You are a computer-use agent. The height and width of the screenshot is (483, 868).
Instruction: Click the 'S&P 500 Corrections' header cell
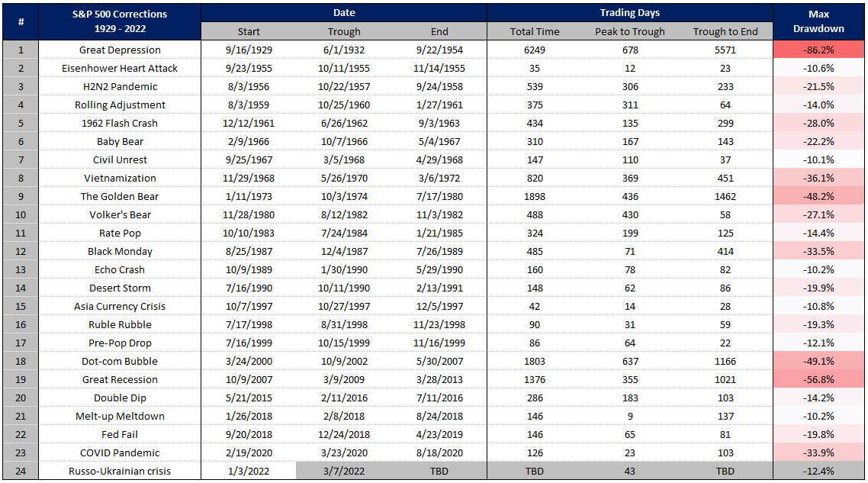point(120,21)
